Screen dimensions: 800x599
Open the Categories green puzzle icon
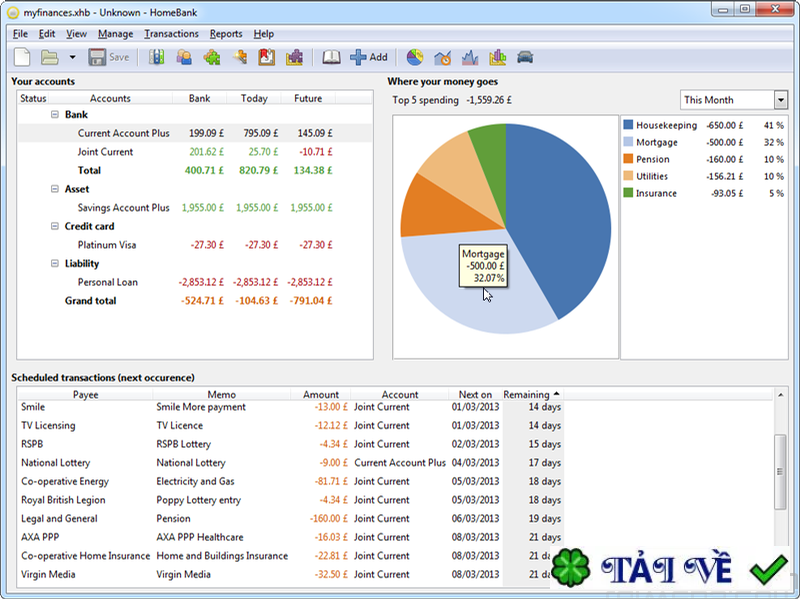211,57
